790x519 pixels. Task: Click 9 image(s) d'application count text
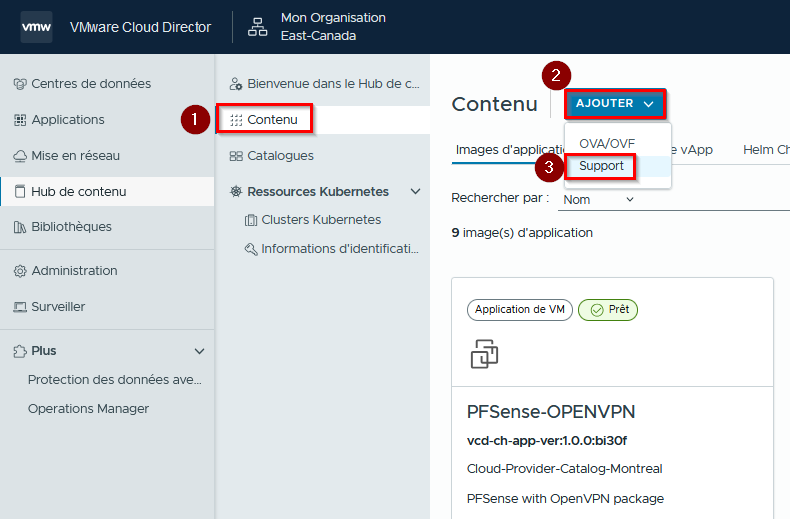tap(522, 233)
